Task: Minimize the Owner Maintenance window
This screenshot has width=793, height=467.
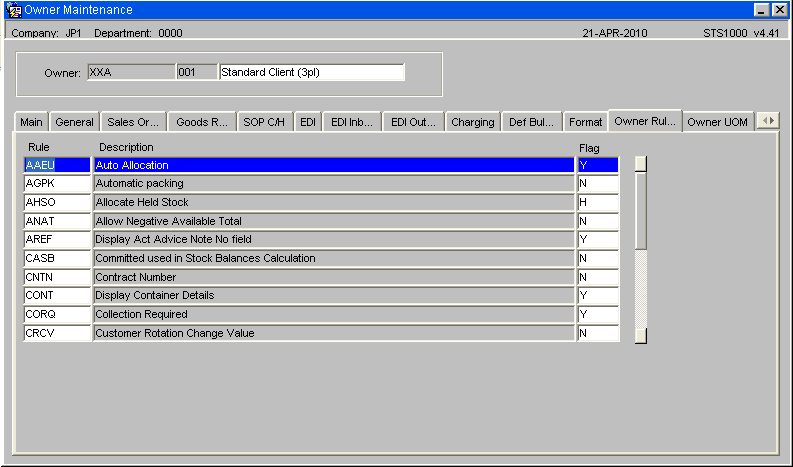Action: tap(762, 10)
